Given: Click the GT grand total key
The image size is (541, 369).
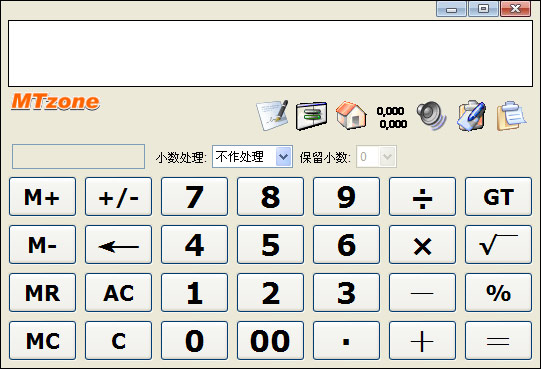Looking at the screenshot, I should pyautogui.click(x=499, y=197).
